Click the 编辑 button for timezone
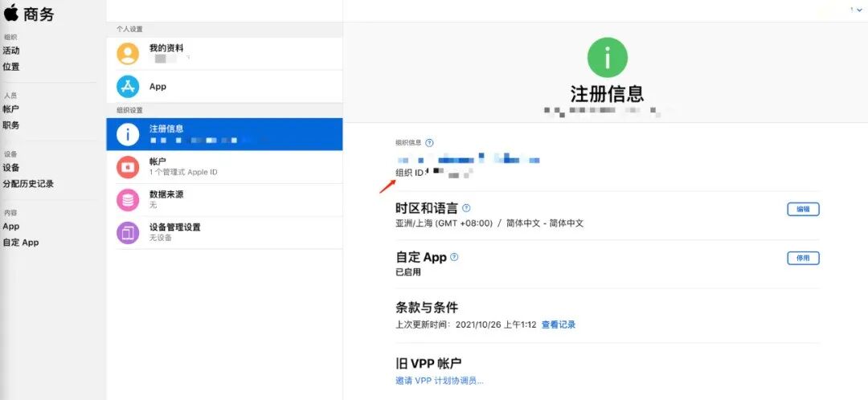 tap(803, 209)
